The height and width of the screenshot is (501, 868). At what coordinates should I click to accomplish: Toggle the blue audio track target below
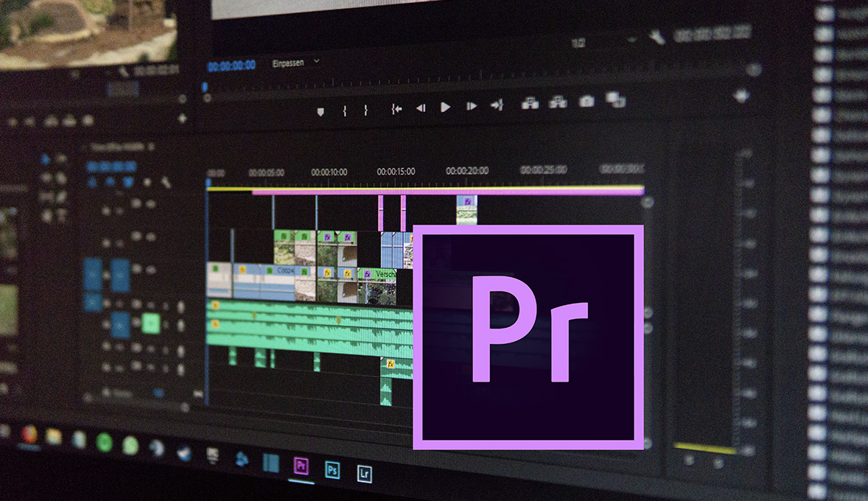click(119, 325)
